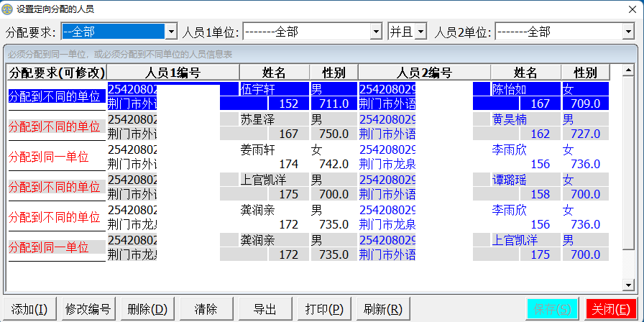Click the cyan 保存(S) button
The width and height of the screenshot is (644, 322).
(x=553, y=309)
